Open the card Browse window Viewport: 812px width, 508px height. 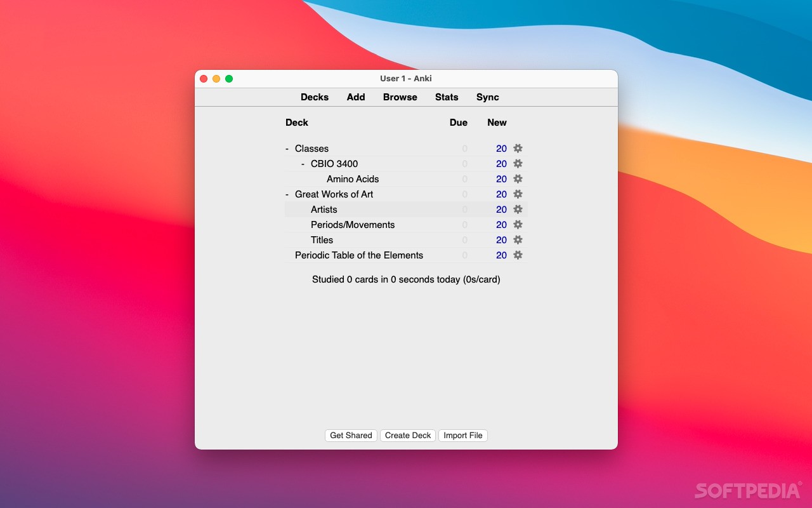coord(400,97)
